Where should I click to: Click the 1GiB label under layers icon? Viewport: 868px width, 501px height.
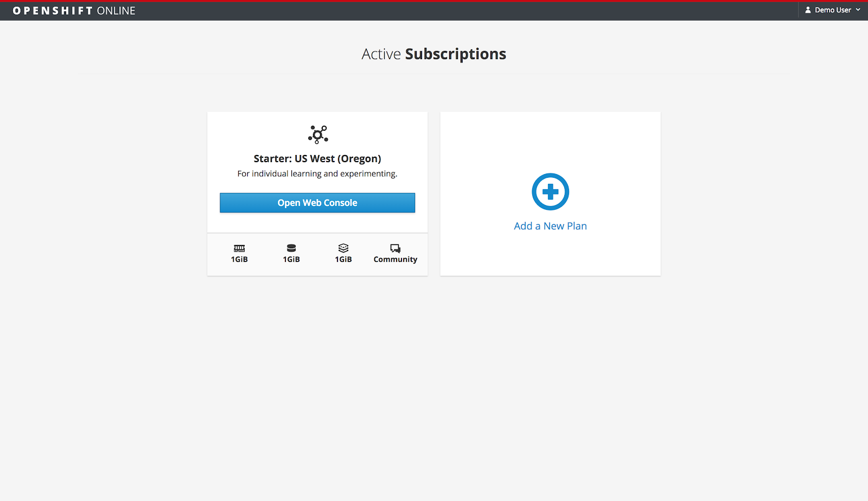[x=343, y=260]
